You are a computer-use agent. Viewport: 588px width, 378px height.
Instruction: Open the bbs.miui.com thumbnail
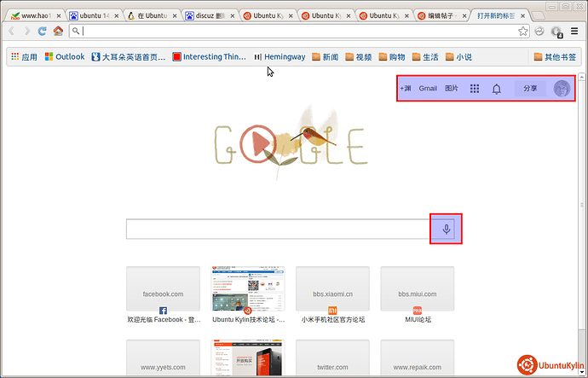(418, 288)
